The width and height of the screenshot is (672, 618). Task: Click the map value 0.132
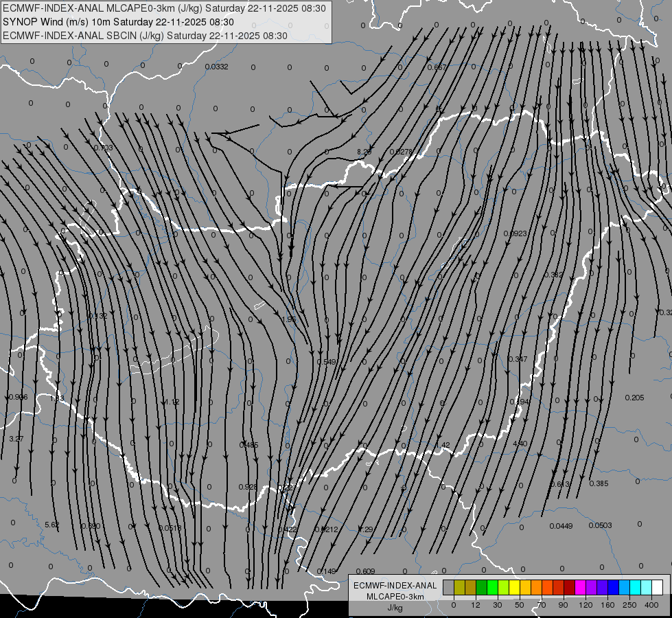point(97,316)
